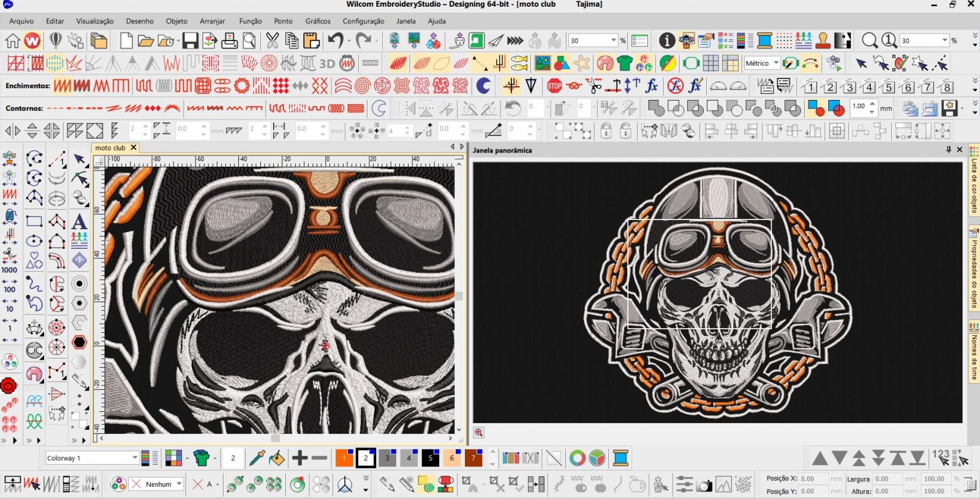Viewport: 980px width, 499px height.
Task: Redo the last action
Action: (363, 41)
